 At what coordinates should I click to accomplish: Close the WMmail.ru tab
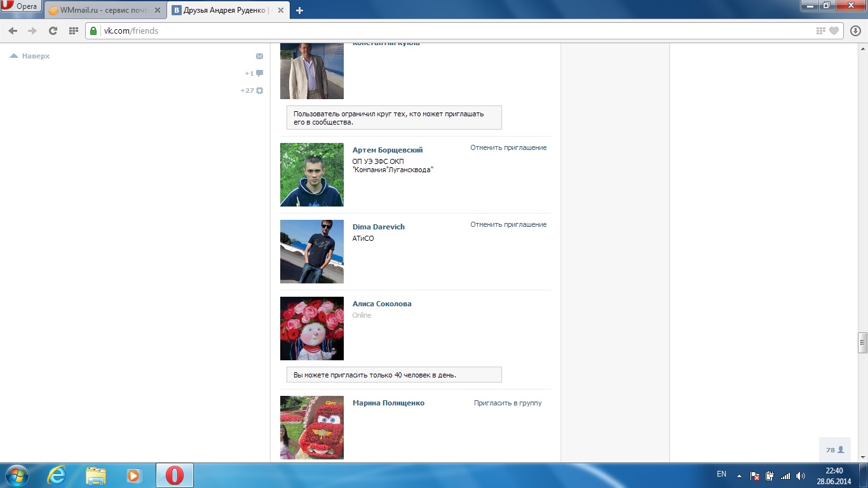(x=158, y=10)
